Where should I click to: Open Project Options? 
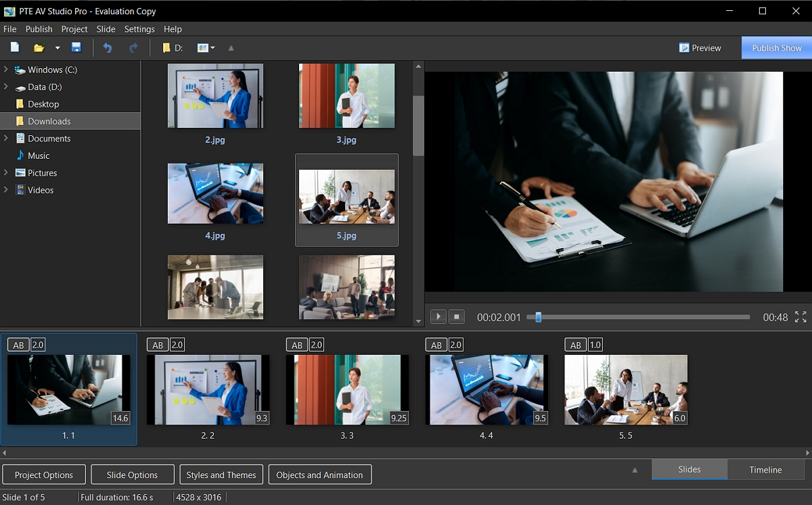click(x=44, y=475)
